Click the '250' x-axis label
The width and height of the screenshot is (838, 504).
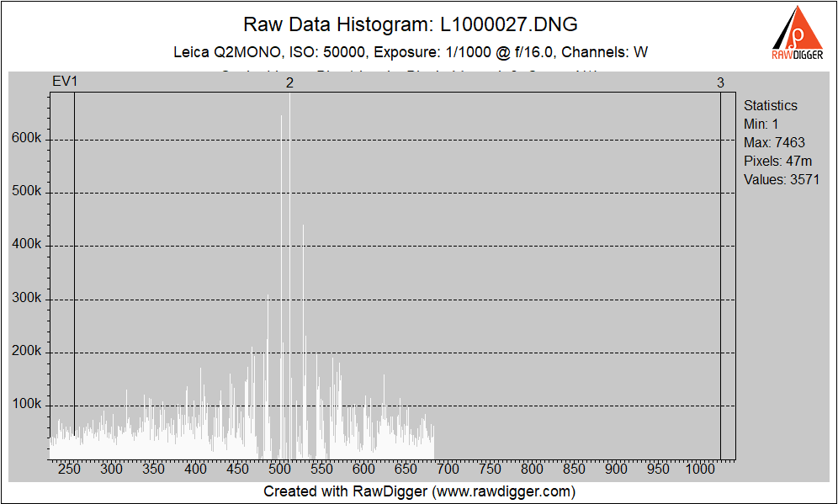70,470
